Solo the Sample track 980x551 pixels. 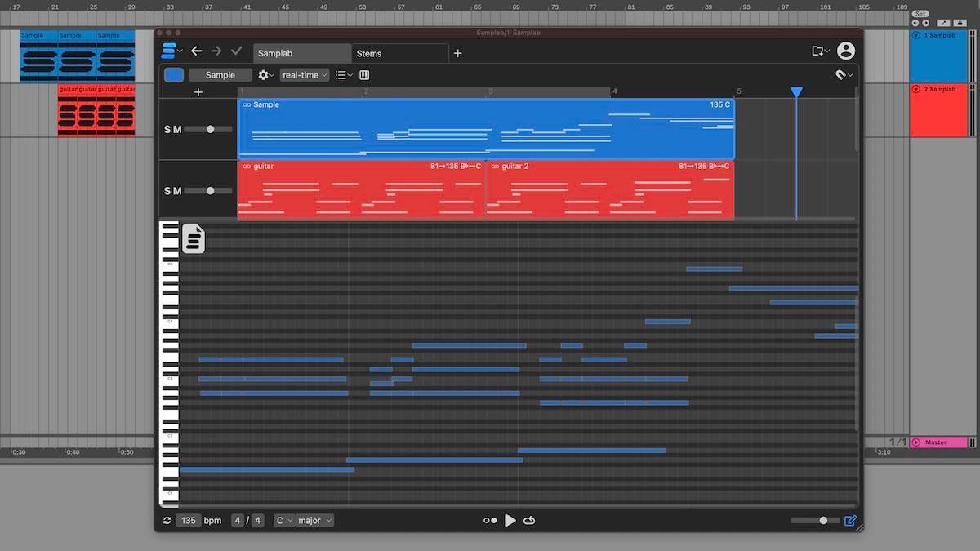pos(167,129)
